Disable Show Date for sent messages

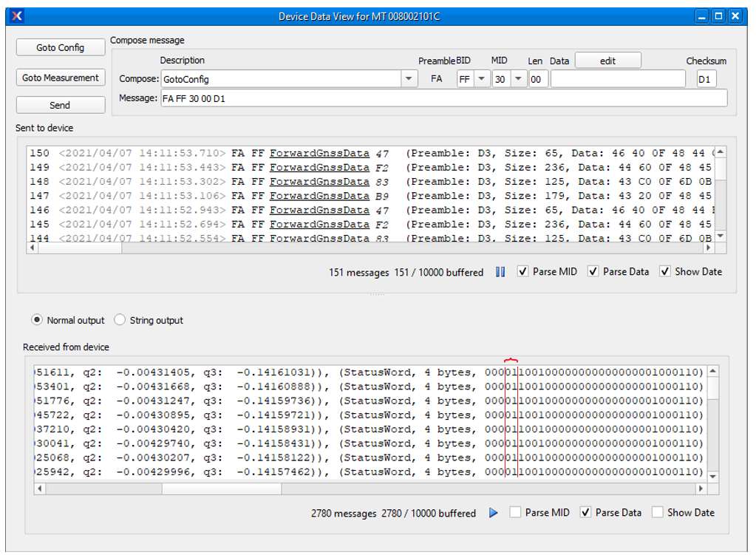(666, 271)
